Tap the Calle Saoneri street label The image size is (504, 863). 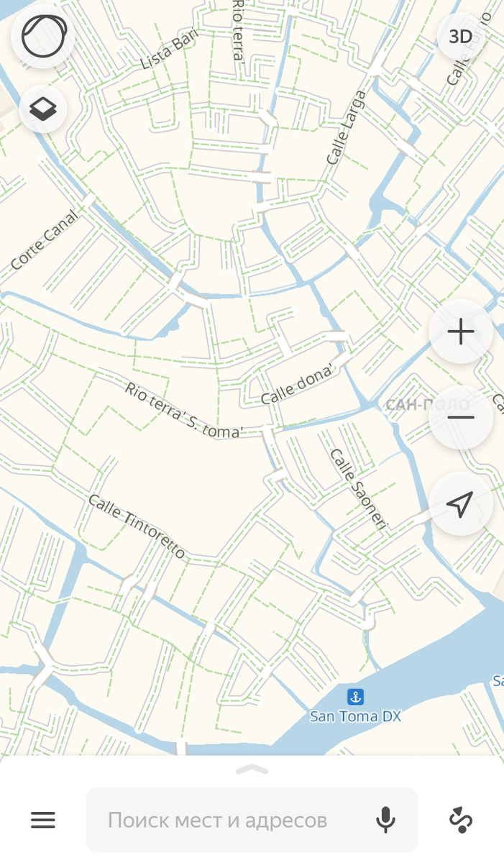[358, 490]
